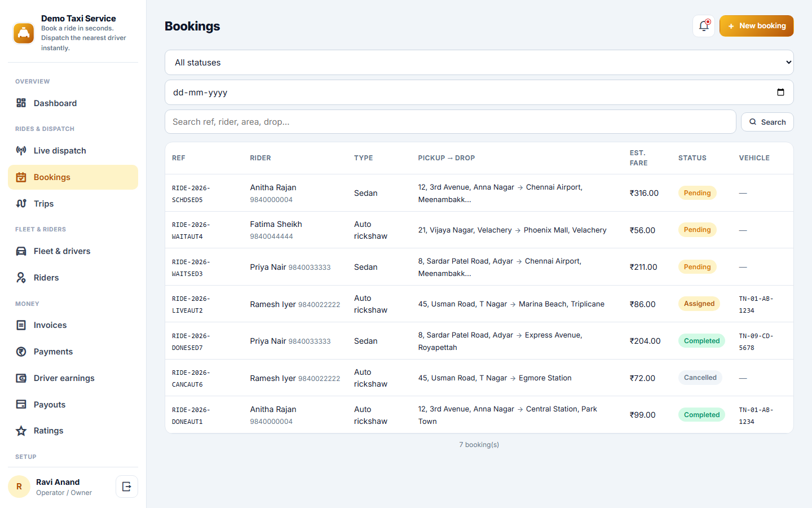The width and height of the screenshot is (812, 508).
Task: Click rider name Fatima Sheikh
Action: tap(276, 224)
